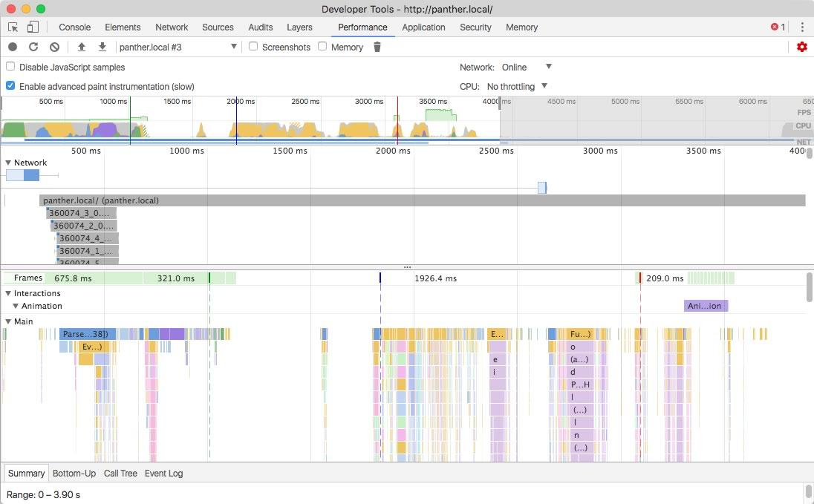The height and width of the screenshot is (504, 814).
Task: Collapse the Main thread section
Action: click(8, 321)
